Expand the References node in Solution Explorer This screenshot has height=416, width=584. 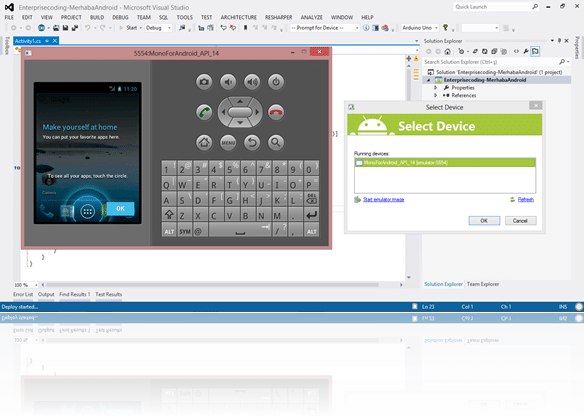point(435,95)
